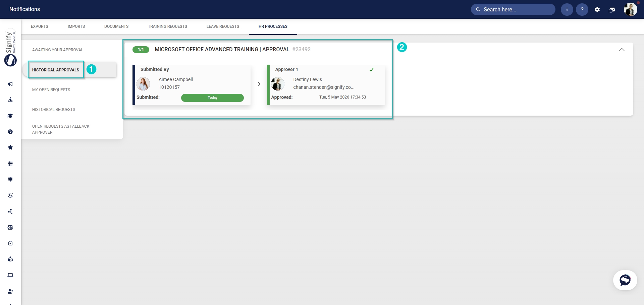Open the messages envelope icon
Viewport: 644px width, 305px height.
(612, 10)
